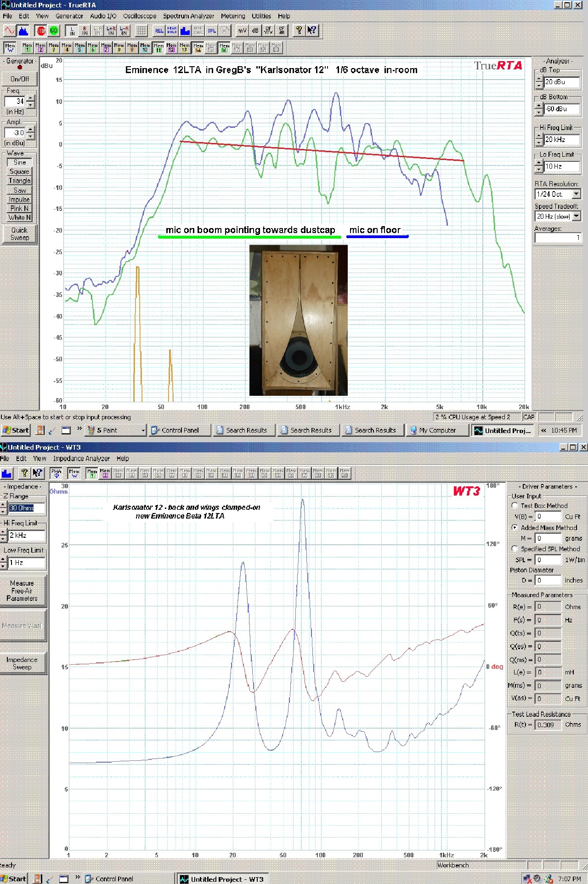Click the Averages input field
Image resolution: width=588 pixels, height=884 pixels.
(558, 238)
